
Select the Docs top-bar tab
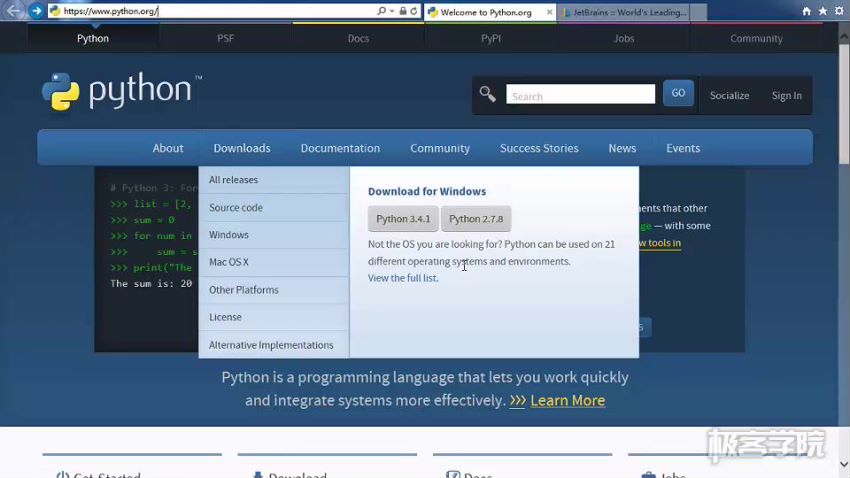(x=358, y=38)
